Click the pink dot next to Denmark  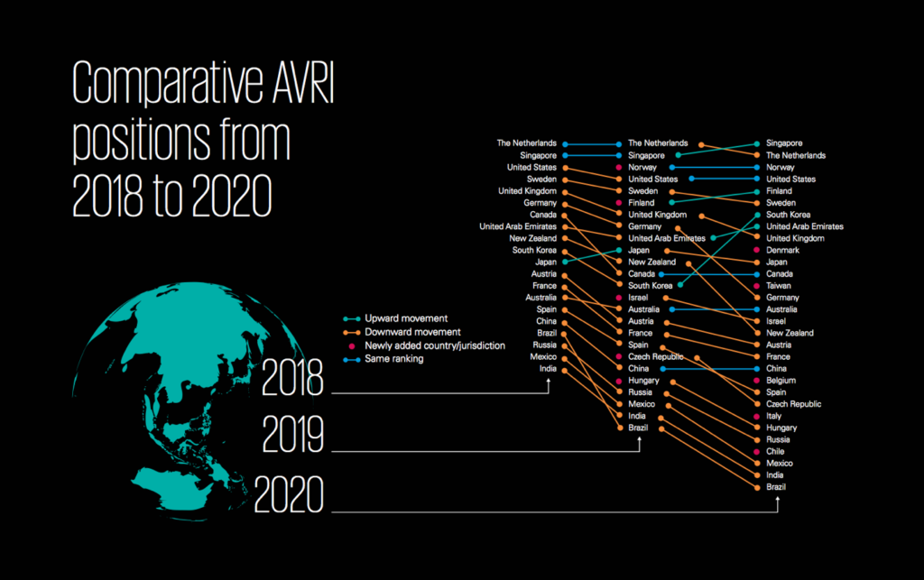click(755, 250)
